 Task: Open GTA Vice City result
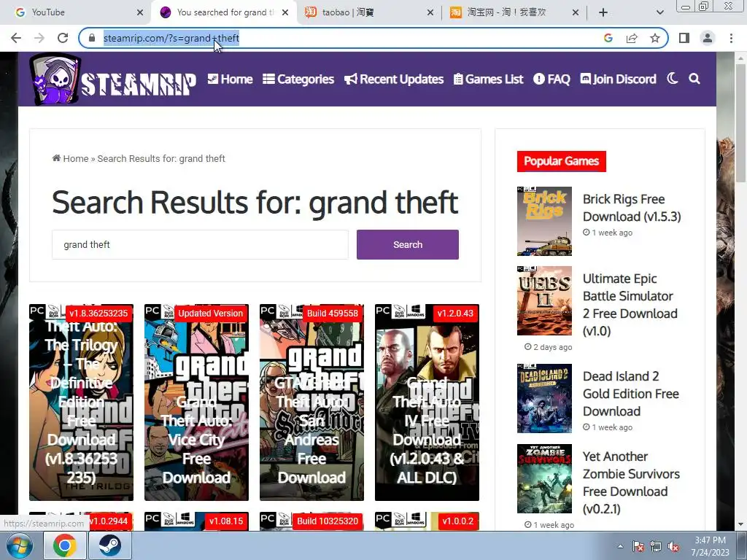coord(196,402)
